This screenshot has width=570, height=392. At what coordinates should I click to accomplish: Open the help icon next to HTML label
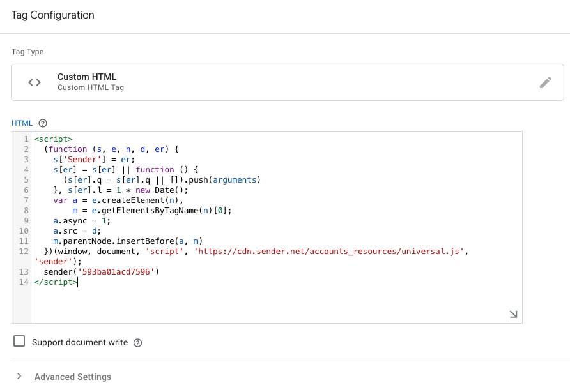43,123
